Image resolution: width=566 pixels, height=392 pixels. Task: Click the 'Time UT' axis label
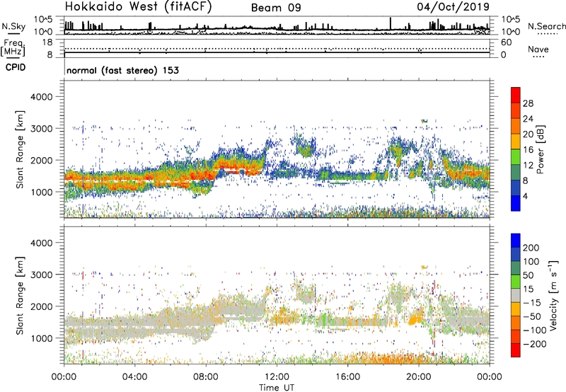[x=277, y=388]
